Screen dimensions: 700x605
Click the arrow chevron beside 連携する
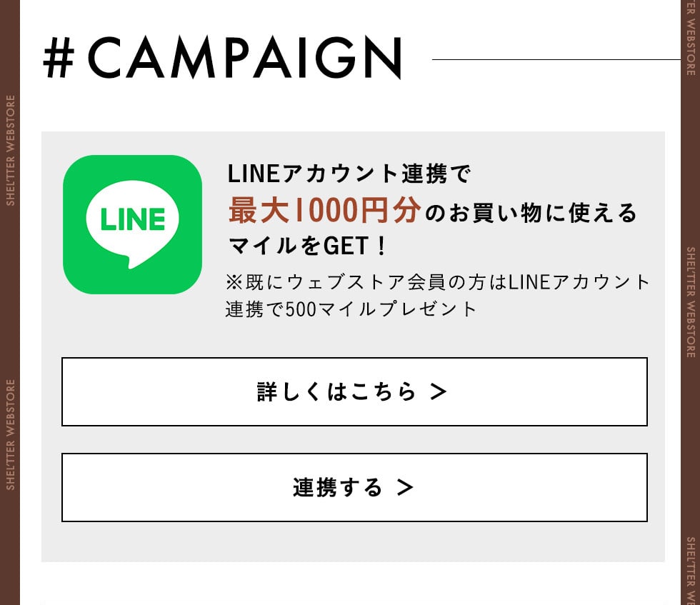pos(405,487)
